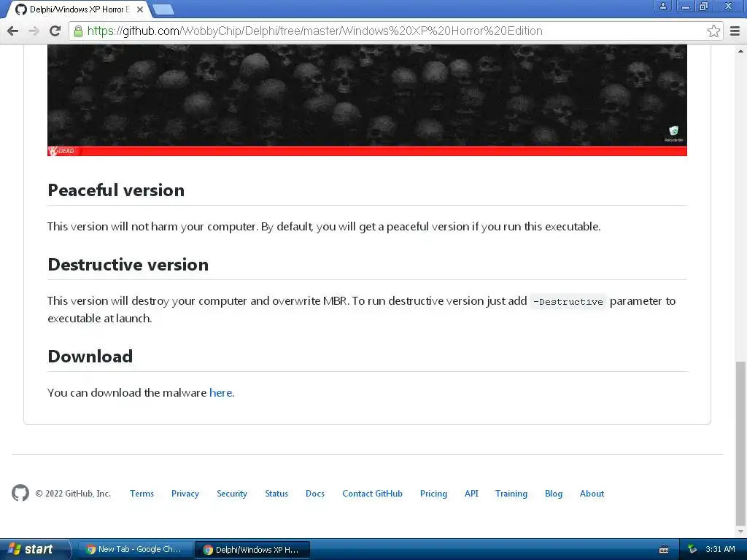Image resolution: width=747 pixels, height=560 pixels.
Task: Click the 'Download' heading
Action: point(90,356)
